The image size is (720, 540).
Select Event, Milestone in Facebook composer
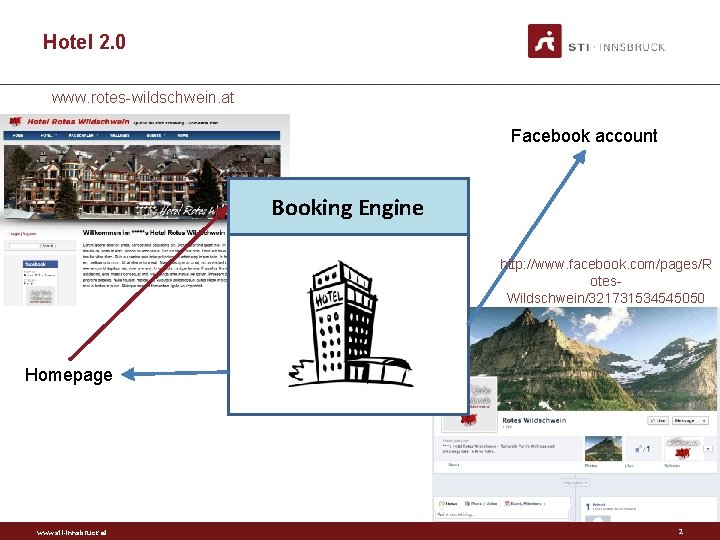click(525, 504)
